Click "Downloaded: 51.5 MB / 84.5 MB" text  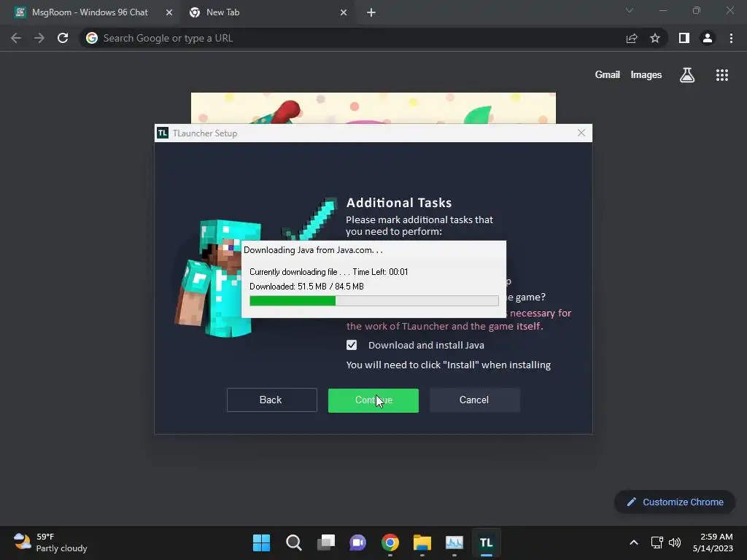(x=306, y=286)
